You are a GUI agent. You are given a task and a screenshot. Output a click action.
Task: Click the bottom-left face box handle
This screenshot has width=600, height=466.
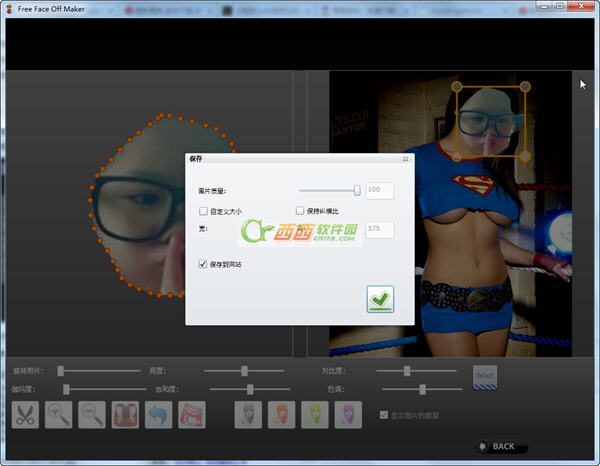pos(457,156)
